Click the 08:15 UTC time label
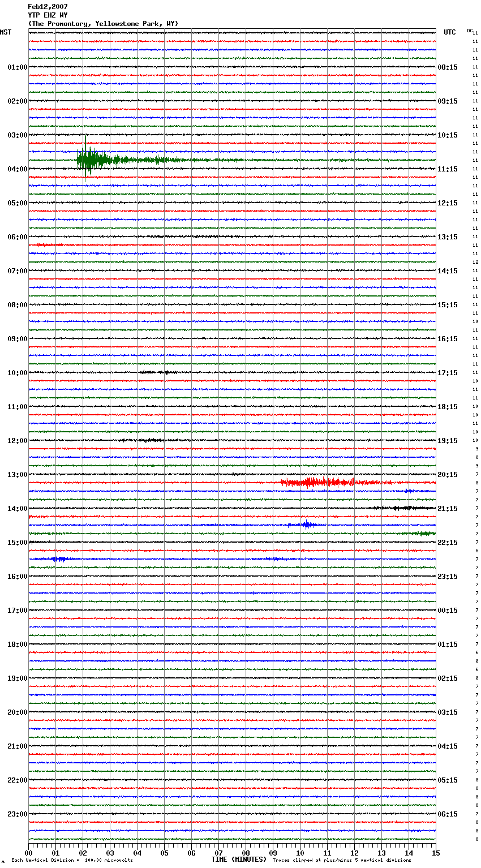 point(448,67)
